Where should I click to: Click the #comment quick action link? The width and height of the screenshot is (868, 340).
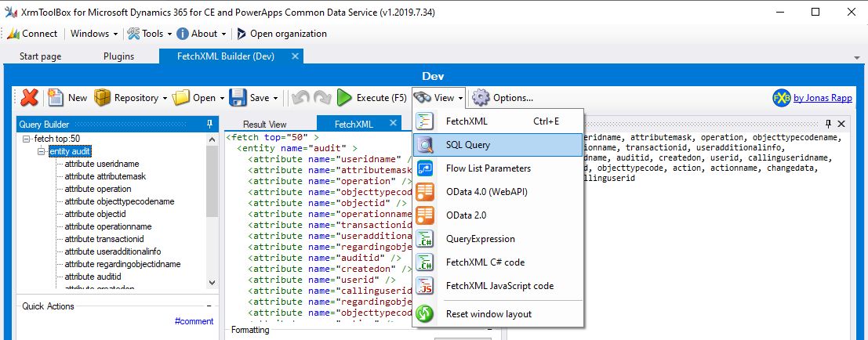click(x=194, y=321)
